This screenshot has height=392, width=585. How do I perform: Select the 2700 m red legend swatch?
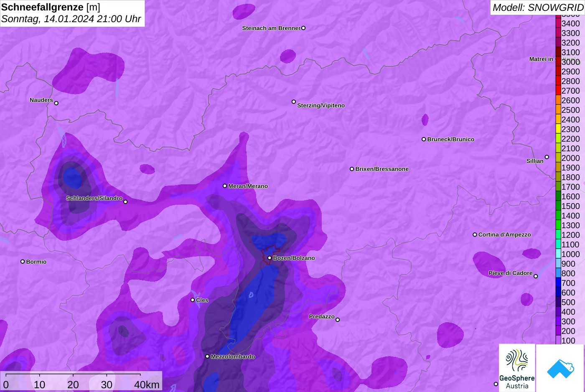pos(558,90)
